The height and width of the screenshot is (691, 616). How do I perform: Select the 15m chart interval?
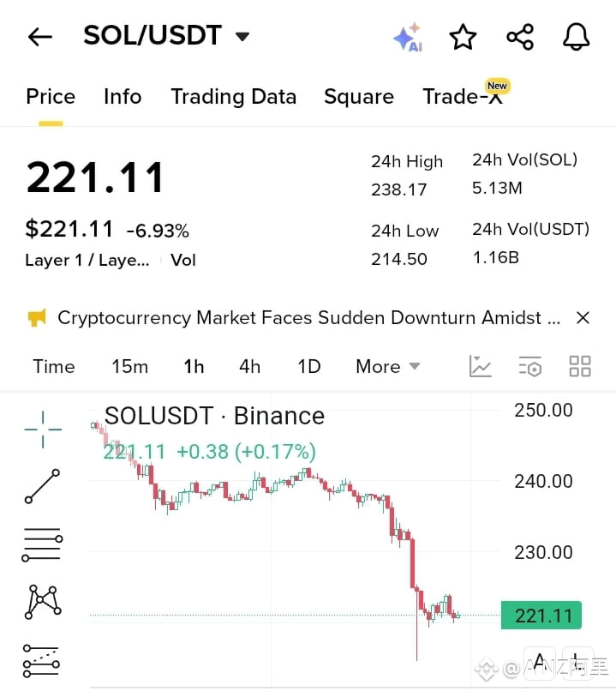(130, 367)
